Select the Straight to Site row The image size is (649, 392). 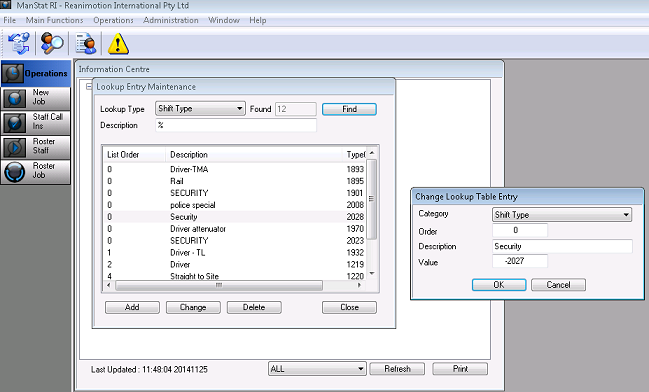click(235, 276)
